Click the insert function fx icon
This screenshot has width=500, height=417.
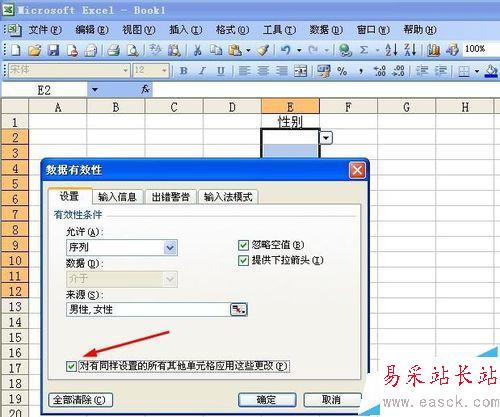145,89
